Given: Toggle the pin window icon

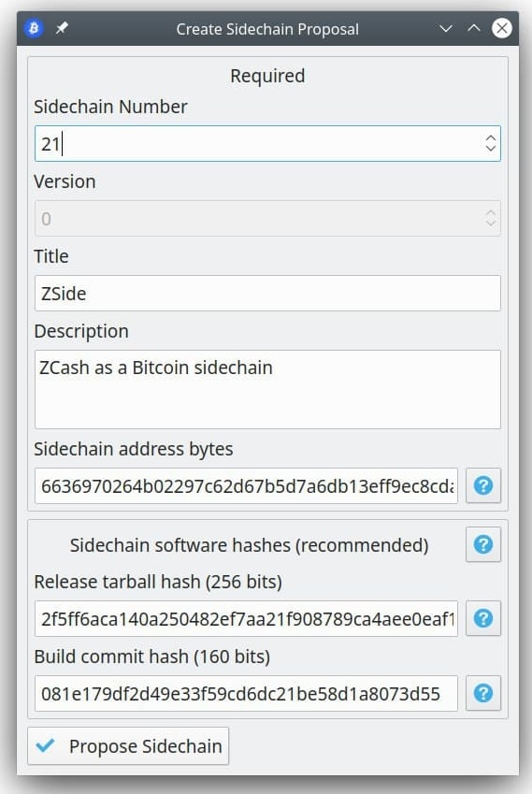Looking at the screenshot, I should coord(62,28).
